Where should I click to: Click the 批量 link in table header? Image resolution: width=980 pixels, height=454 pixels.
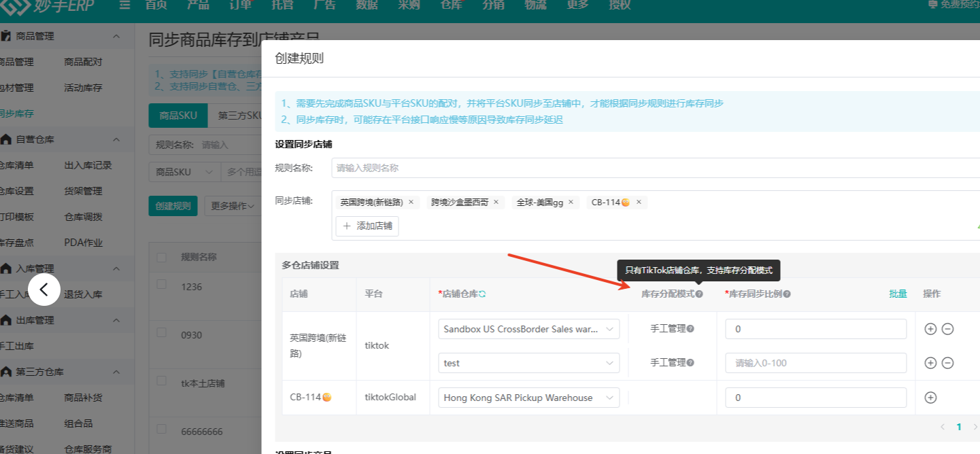coord(898,294)
